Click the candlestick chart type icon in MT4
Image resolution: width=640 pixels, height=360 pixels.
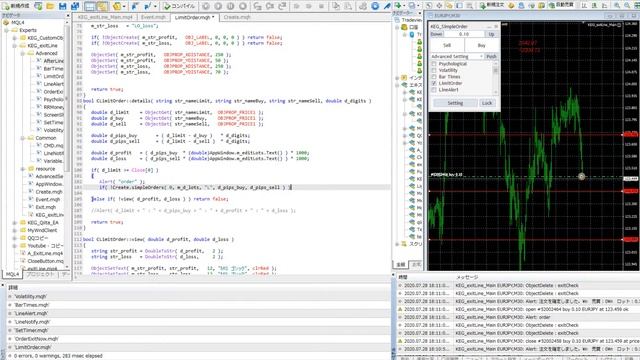pyautogui.click(x=594, y=6)
